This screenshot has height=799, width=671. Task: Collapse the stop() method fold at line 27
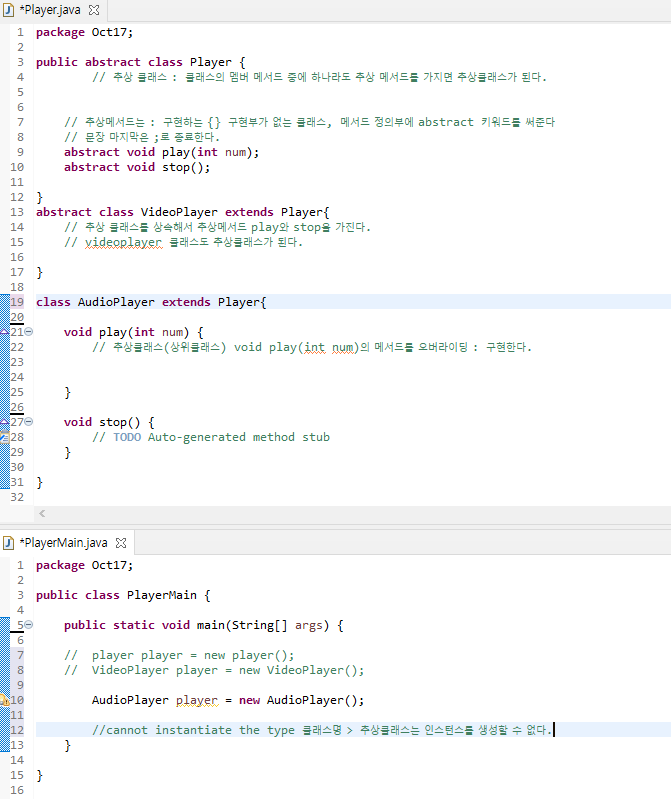(x=29, y=421)
